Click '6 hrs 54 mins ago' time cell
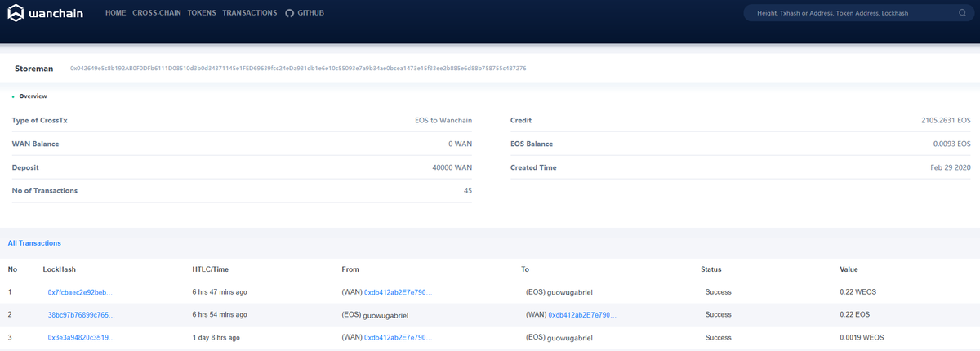980x351 pixels. coord(220,315)
